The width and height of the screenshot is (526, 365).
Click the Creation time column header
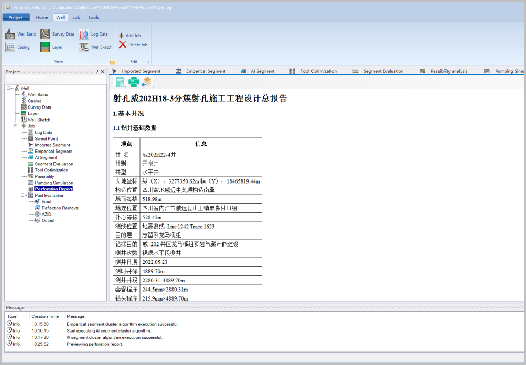tap(45, 316)
